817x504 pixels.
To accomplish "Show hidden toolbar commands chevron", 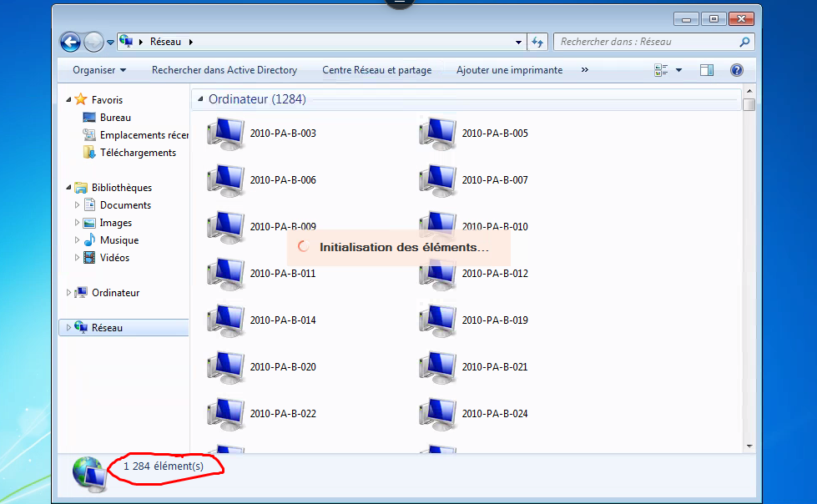I will (x=584, y=71).
